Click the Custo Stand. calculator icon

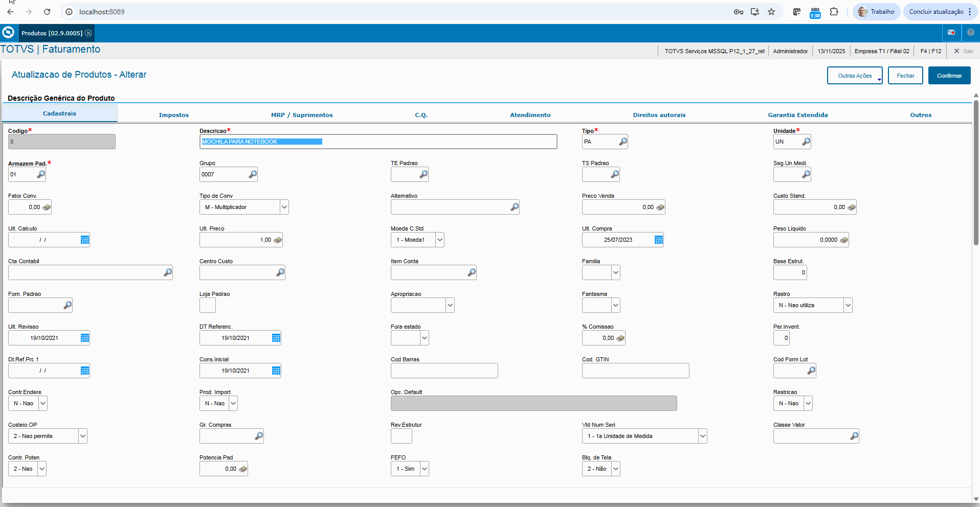coord(851,207)
